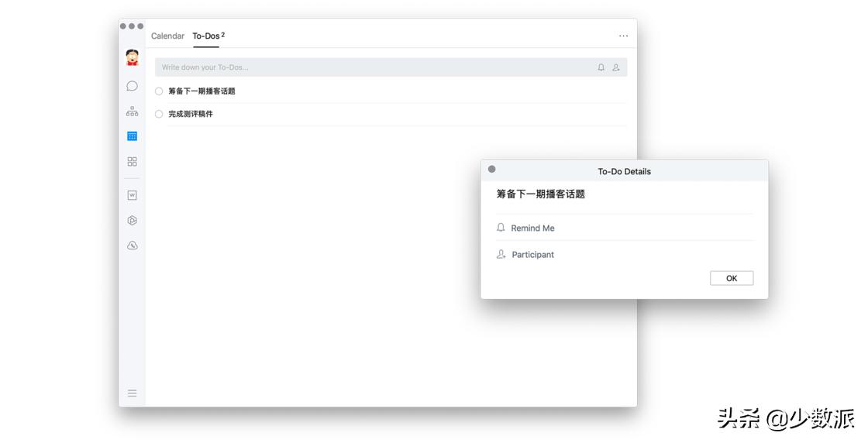Open the organization contacts icon in sidebar
This screenshot has height=443, width=868.
click(132, 112)
